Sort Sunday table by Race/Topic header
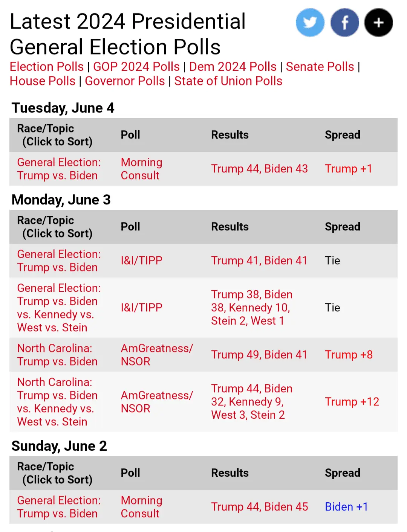Image resolution: width=407 pixels, height=532 pixels. click(55, 473)
